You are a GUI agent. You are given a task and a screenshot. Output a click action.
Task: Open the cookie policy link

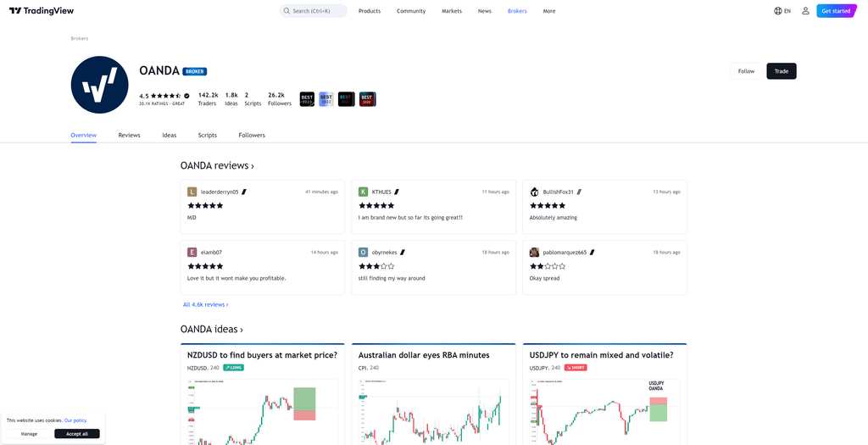coord(75,420)
